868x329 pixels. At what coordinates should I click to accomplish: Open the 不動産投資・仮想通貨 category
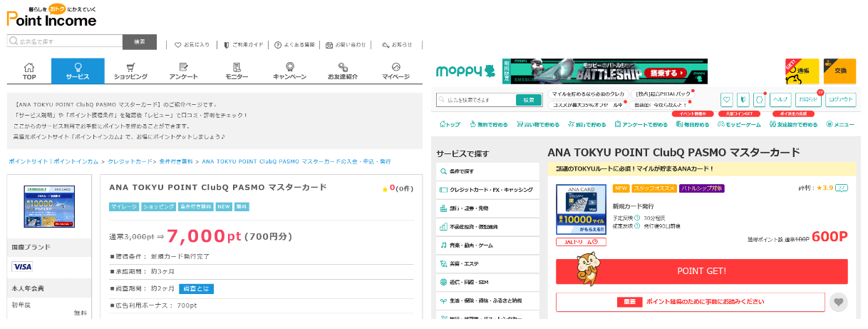pyautogui.click(x=488, y=227)
